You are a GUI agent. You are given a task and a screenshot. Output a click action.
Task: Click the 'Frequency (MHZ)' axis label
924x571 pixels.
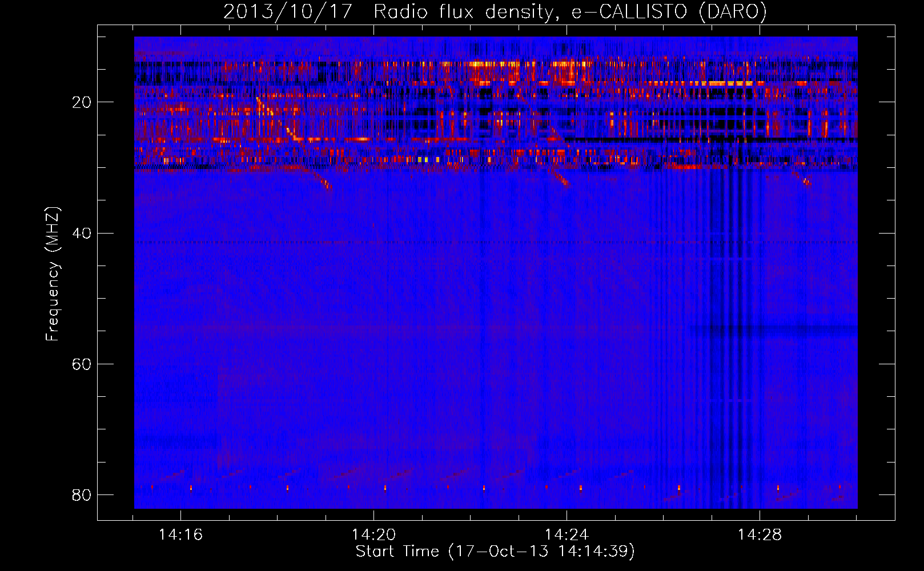[52, 274]
